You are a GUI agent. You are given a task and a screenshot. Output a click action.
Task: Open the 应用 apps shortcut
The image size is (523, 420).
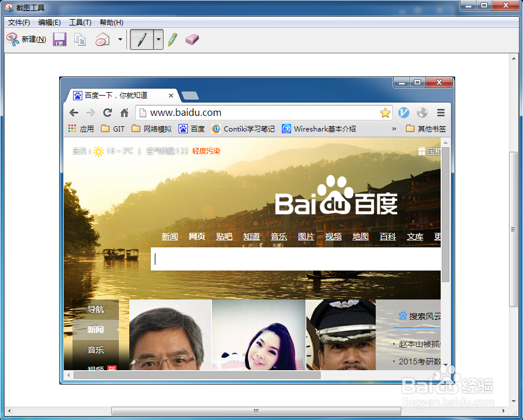pos(81,129)
